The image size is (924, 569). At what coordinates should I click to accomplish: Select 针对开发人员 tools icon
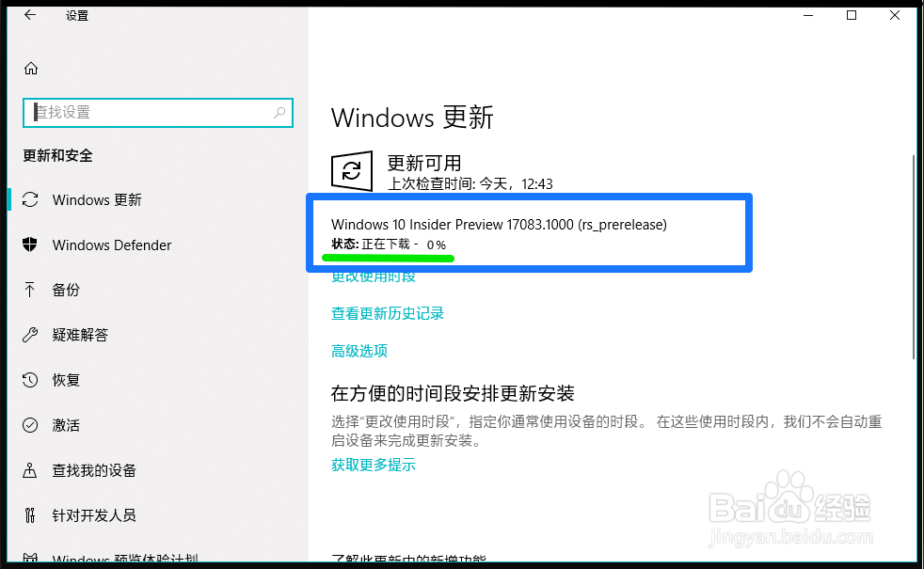30,515
